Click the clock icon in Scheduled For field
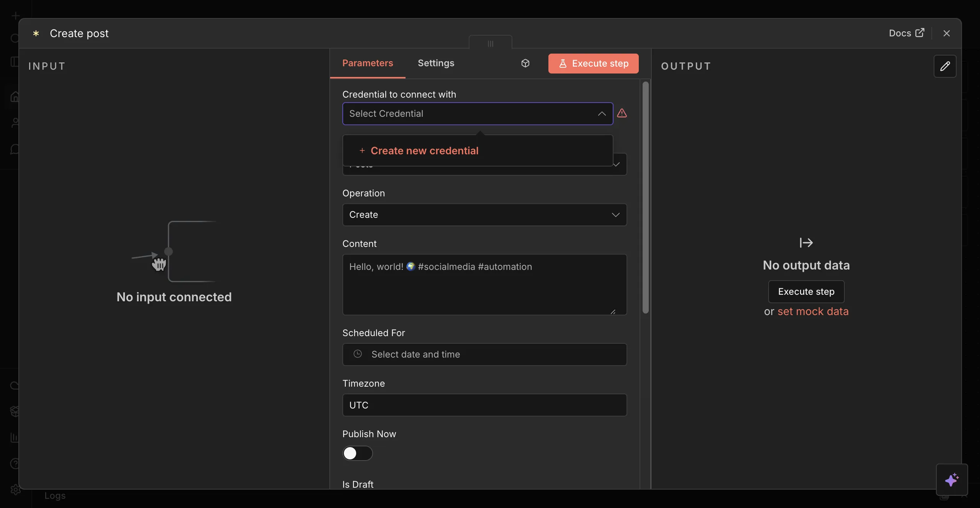 click(357, 354)
